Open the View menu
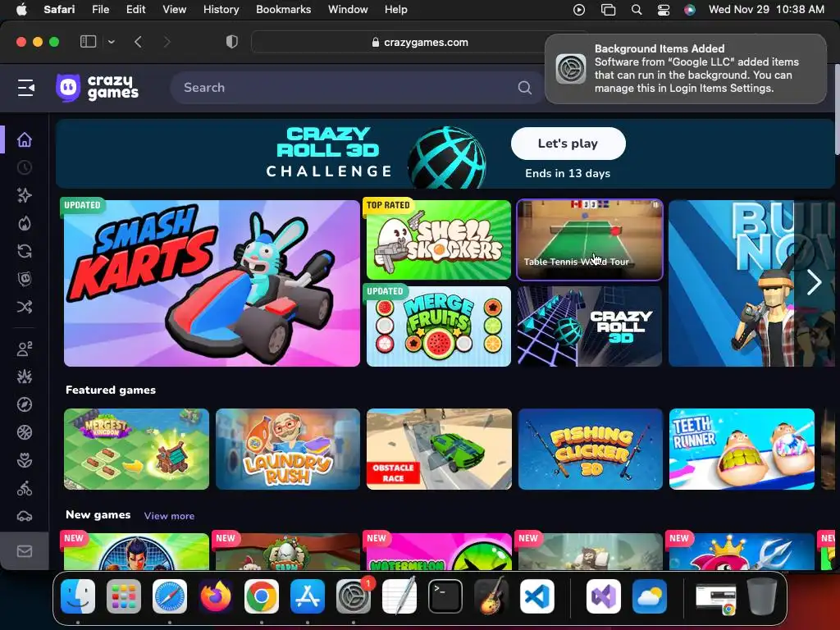 click(x=174, y=10)
